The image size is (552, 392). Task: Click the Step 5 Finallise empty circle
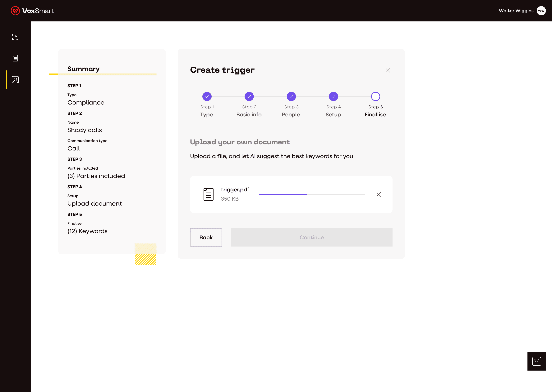[375, 96]
